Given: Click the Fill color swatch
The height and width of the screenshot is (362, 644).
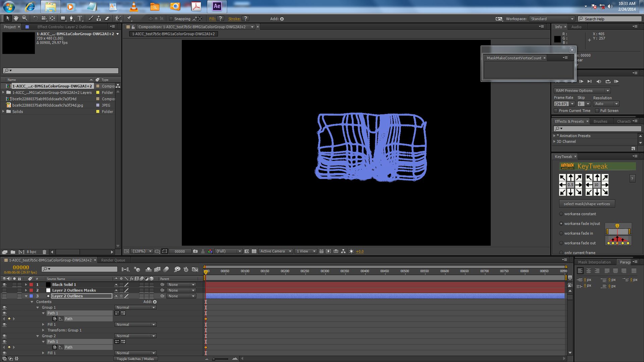Looking at the screenshot, I should click(220, 19).
